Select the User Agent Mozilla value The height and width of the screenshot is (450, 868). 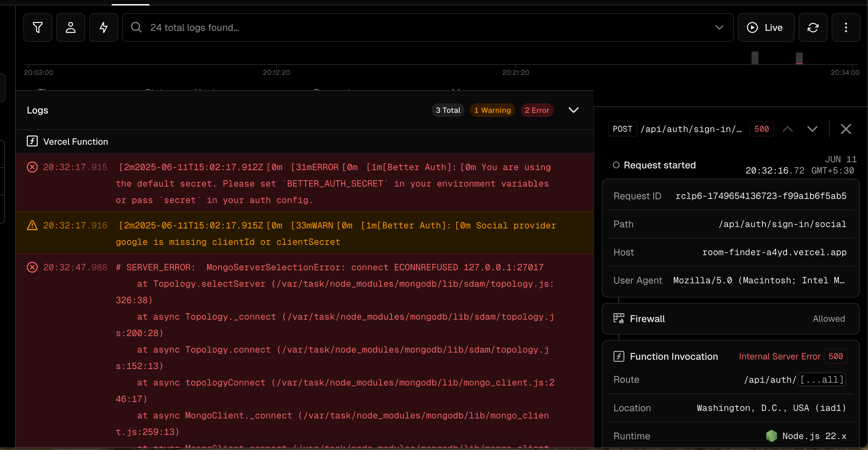tap(759, 280)
